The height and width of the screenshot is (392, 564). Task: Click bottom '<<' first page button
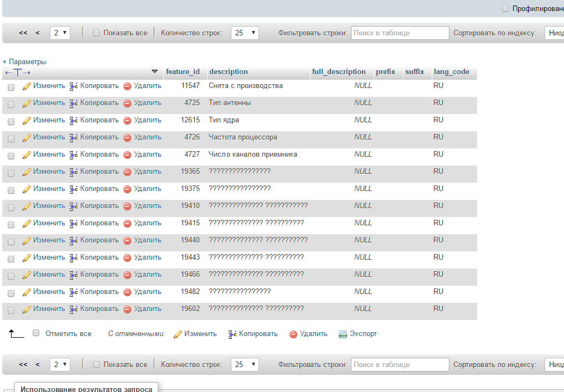pos(23,364)
